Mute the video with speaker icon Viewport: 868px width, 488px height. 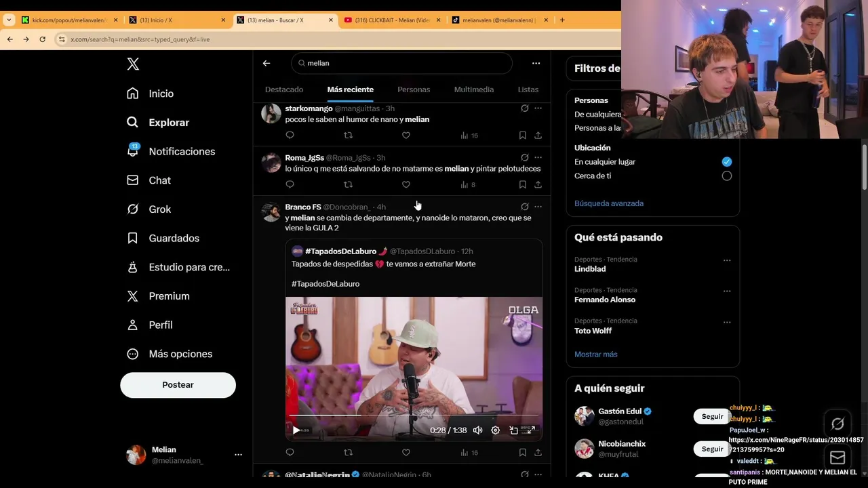tap(477, 430)
